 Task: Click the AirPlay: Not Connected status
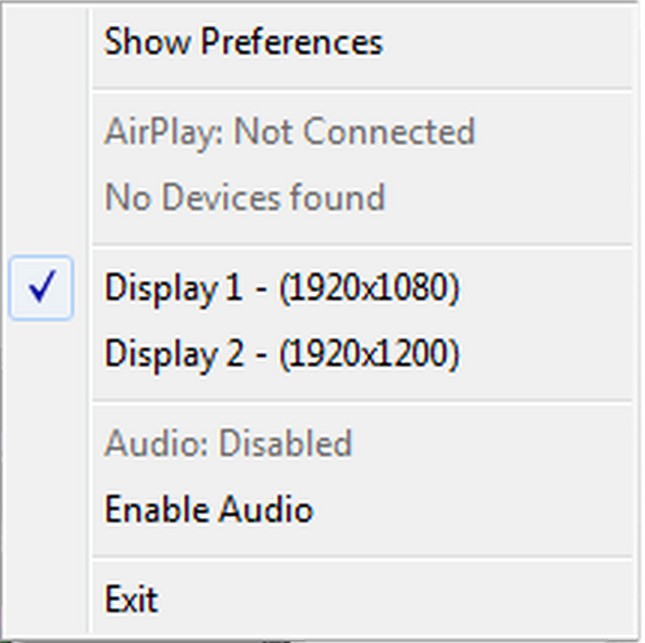(x=289, y=132)
